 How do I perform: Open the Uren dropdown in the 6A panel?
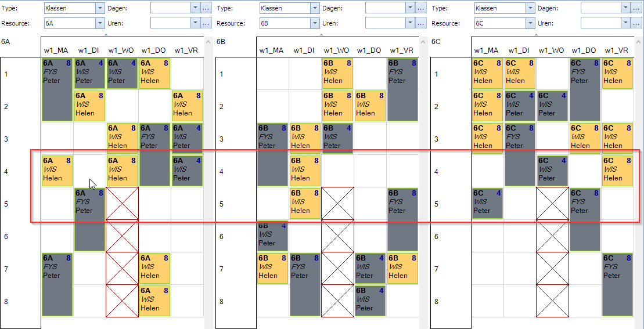click(196, 23)
